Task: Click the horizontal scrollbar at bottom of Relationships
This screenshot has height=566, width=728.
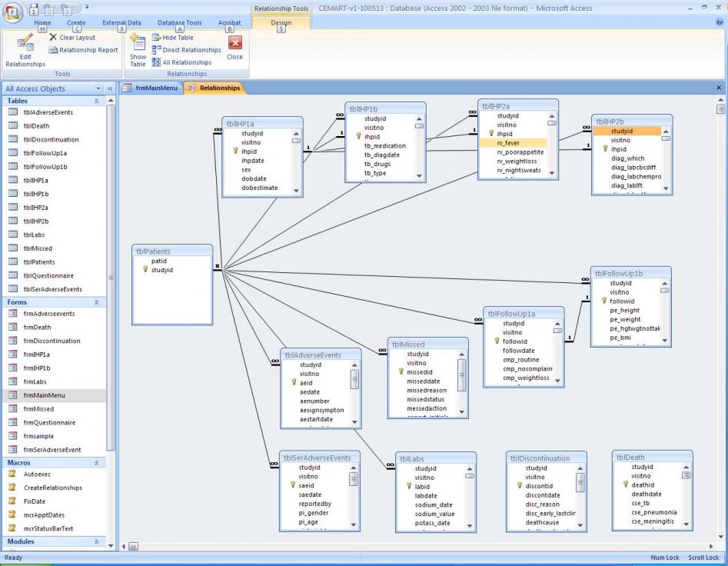Action: click(x=417, y=547)
